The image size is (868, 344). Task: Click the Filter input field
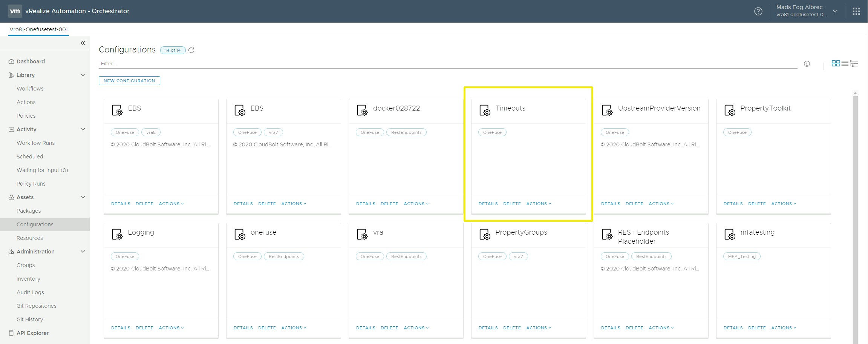pyautogui.click(x=448, y=64)
